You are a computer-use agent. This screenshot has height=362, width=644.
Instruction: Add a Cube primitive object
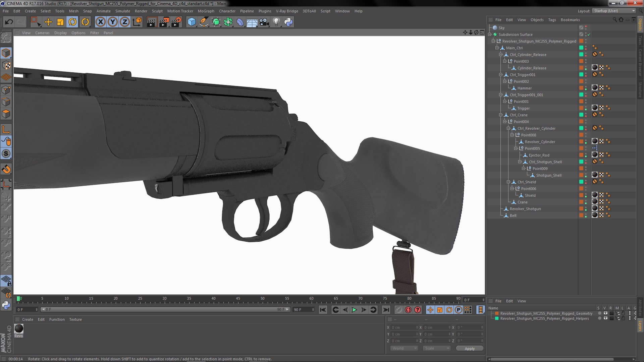pos(192,22)
